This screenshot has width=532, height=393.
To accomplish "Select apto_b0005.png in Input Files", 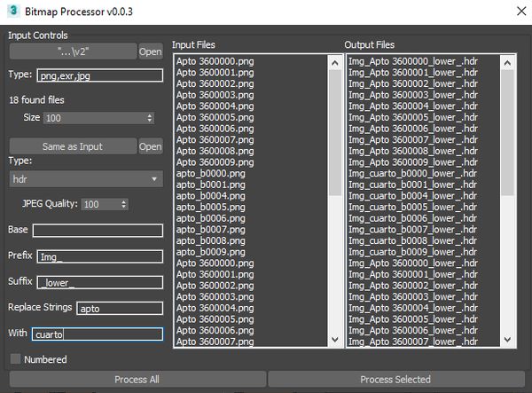I will pos(210,207).
